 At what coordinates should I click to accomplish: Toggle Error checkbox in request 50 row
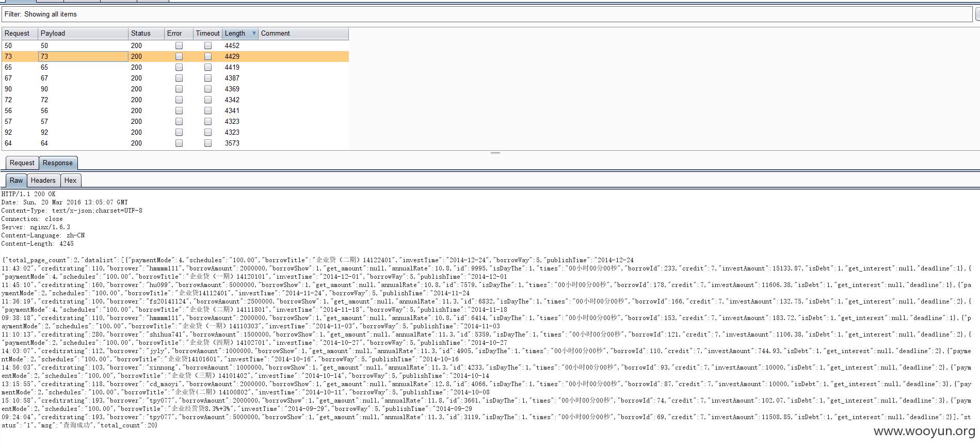pyautogui.click(x=179, y=45)
